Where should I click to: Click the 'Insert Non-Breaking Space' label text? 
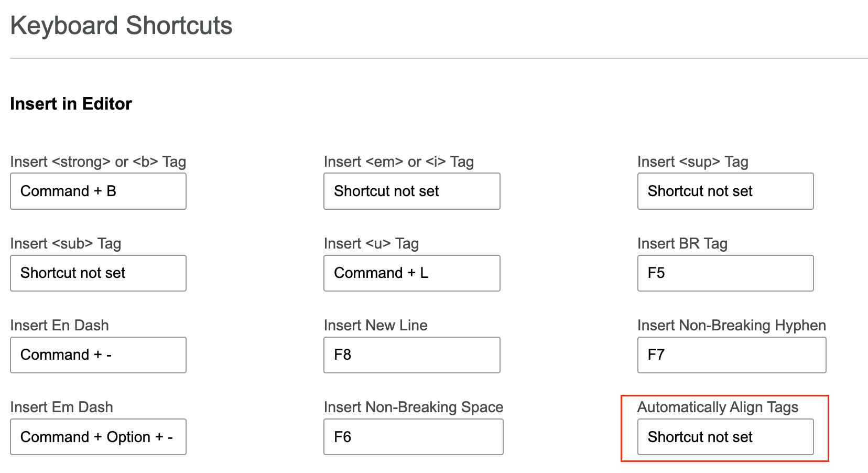point(413,407)
